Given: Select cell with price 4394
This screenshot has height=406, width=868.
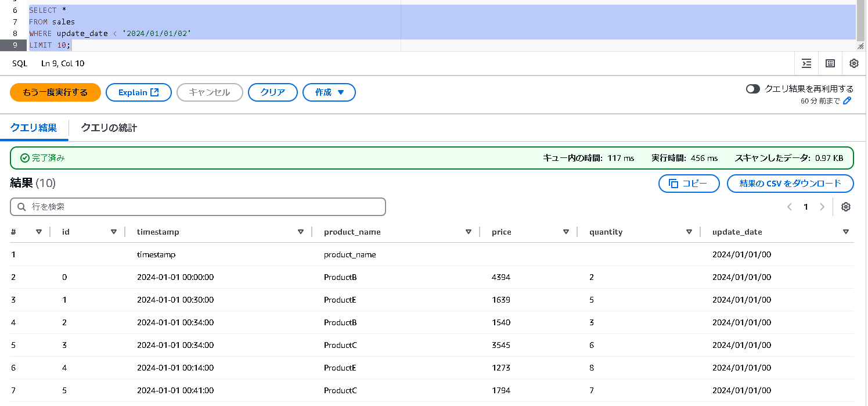Looking at the screenshot, I should coord(501,277).
